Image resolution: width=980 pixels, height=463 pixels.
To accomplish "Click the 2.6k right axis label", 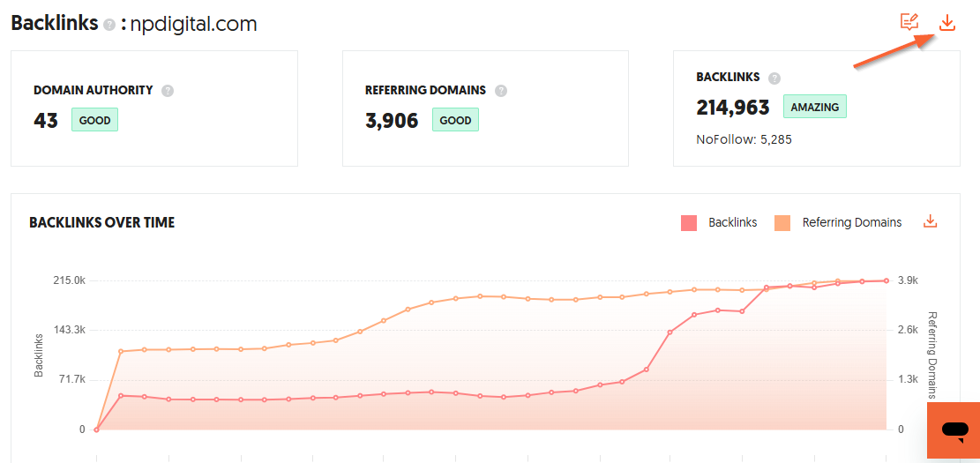I will click(908, 330).
